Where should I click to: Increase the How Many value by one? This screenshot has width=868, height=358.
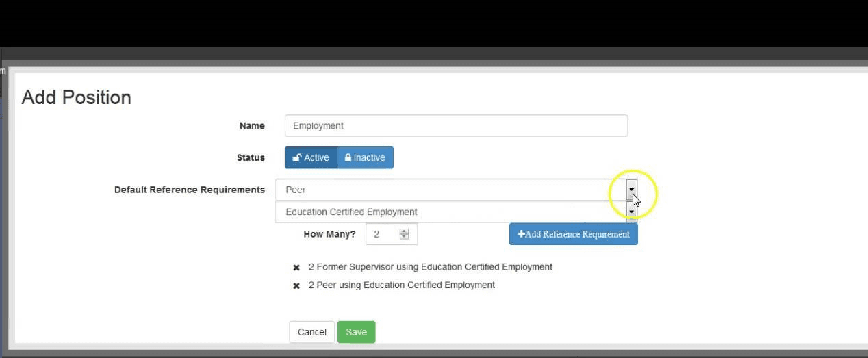coord(404,231)
